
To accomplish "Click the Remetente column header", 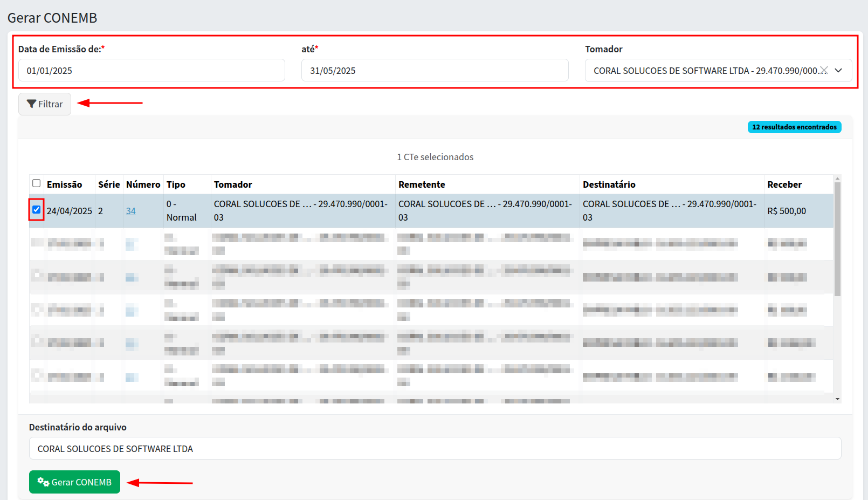I will tap(422, 184).
